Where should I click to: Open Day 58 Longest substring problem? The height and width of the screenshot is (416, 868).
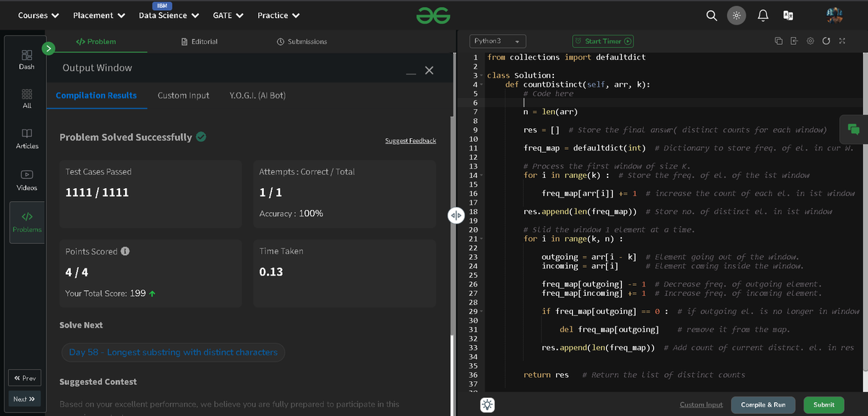coord(174,352)
